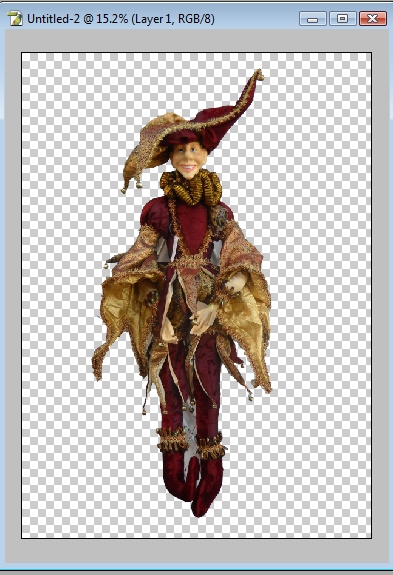Click the gold ruffled collar on the doll

click(191, 188)
